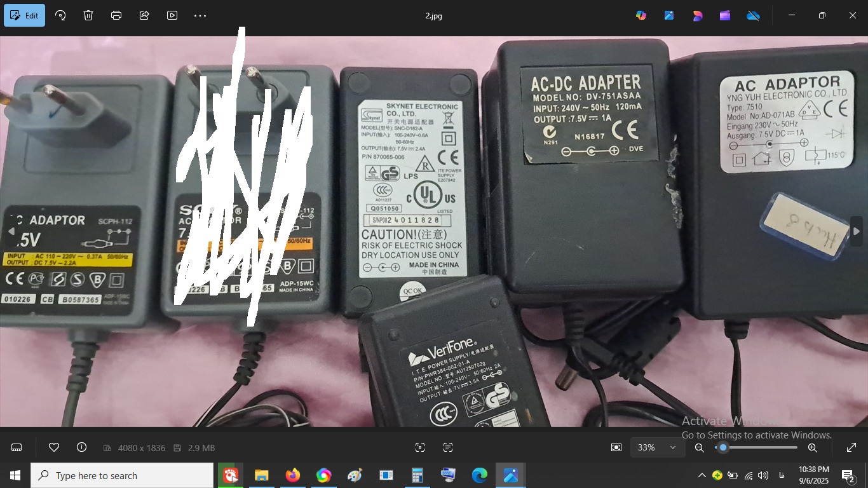Open the 33% zoom level dropdown
The width and height of the screenshot is (868, 488).
pos(657,447)
